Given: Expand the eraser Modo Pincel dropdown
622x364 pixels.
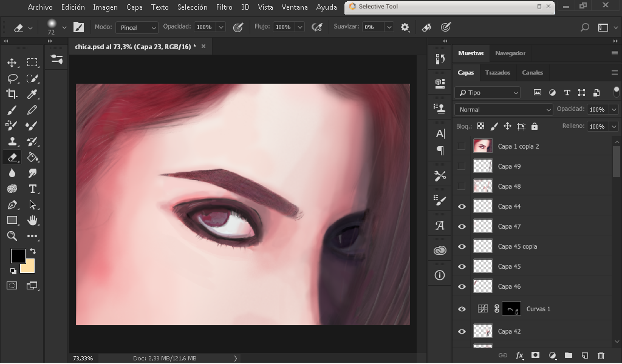Looking at the screenshot, I should point(137,27).
